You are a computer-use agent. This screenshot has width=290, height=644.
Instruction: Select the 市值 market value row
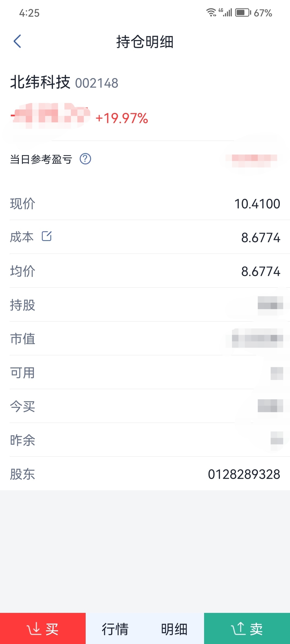tap(145, 338)
